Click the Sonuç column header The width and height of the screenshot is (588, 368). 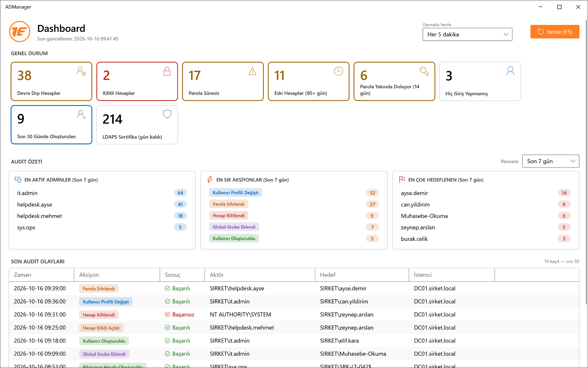[x=182, y=275]
